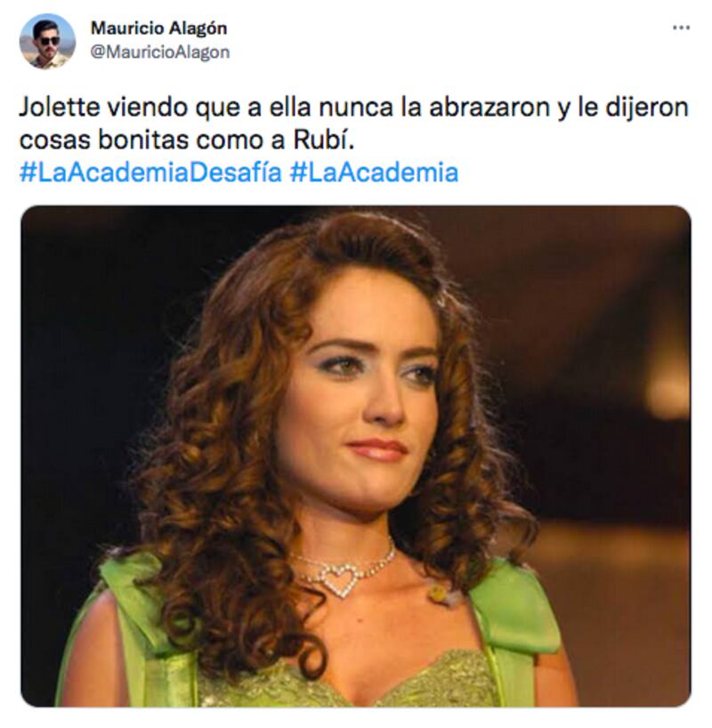The height and width of the screenshot is (728, 712).
Task: Click the tweet text starting with Jolette
Action: tap(353, 124)
